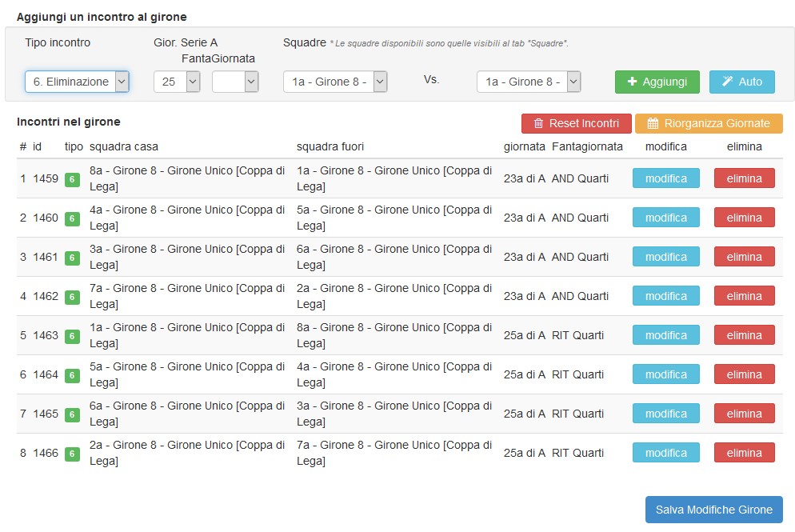Click calendar icon in Riorganizza Giornate
Screen dimensions: 795x532
[653, 123]
